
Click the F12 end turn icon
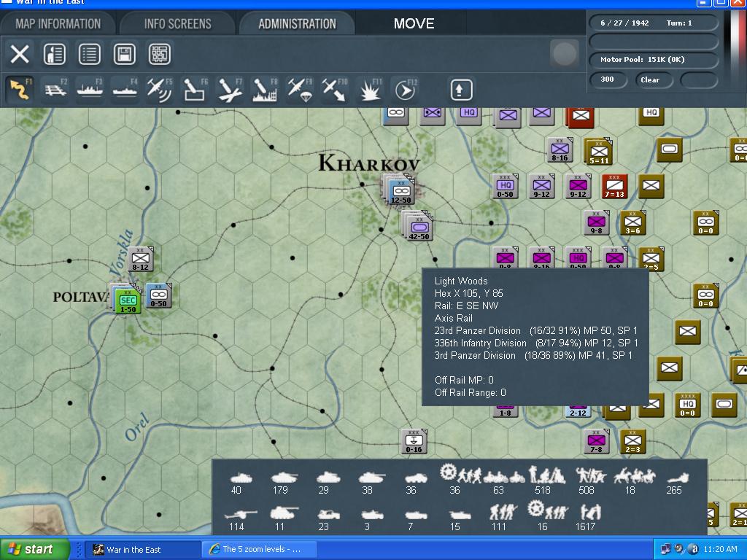[x=406, y=90]
